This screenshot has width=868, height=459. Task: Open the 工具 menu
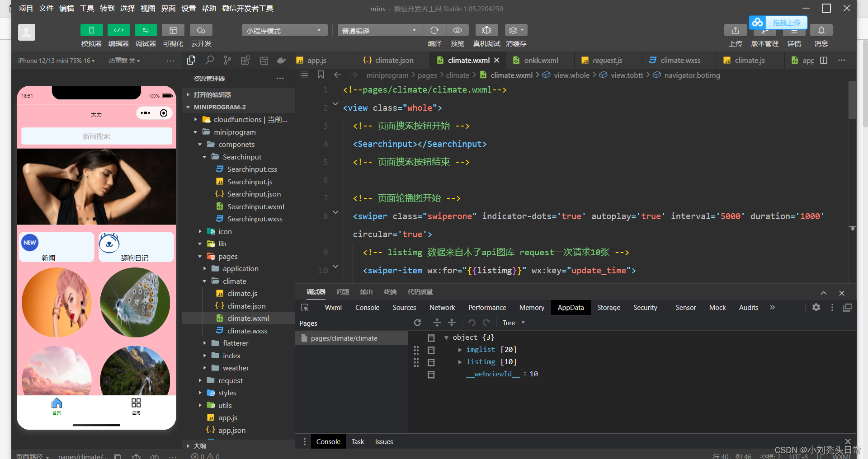click(87, 9)
